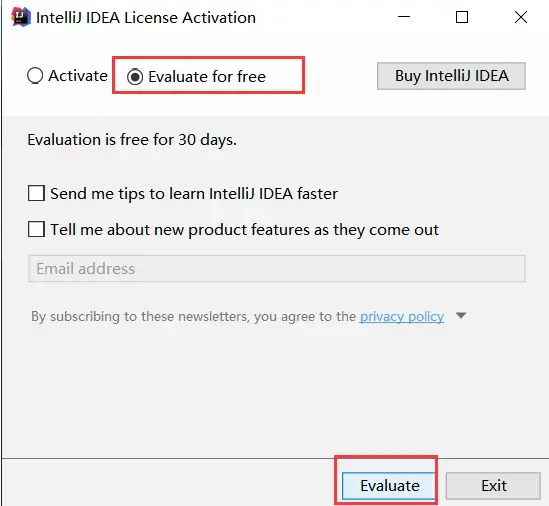The image size is (549, 506).
Task: Check the new product features checkbox
Action: click(36, 229)
